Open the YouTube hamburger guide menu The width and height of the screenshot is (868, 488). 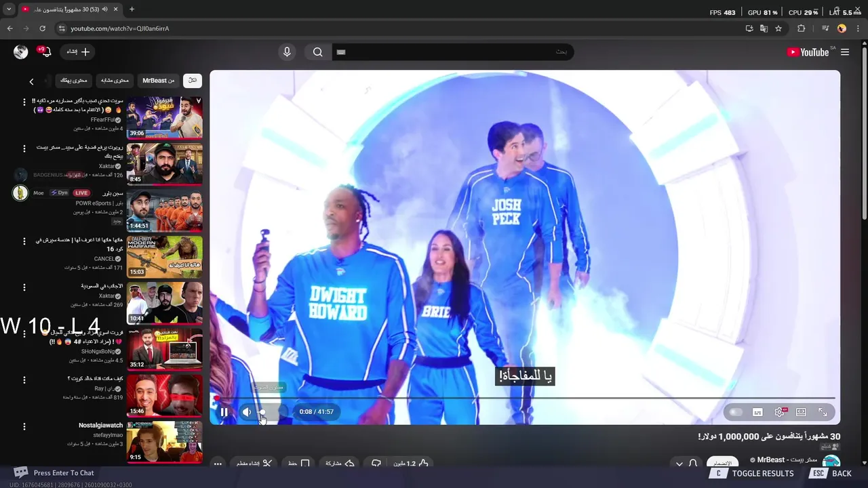(845, 52)
